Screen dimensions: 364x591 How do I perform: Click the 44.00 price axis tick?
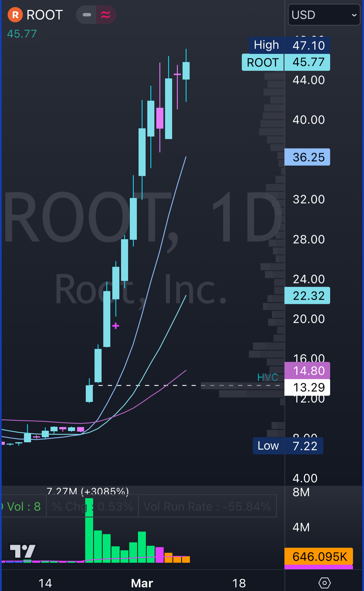point(309,80)
